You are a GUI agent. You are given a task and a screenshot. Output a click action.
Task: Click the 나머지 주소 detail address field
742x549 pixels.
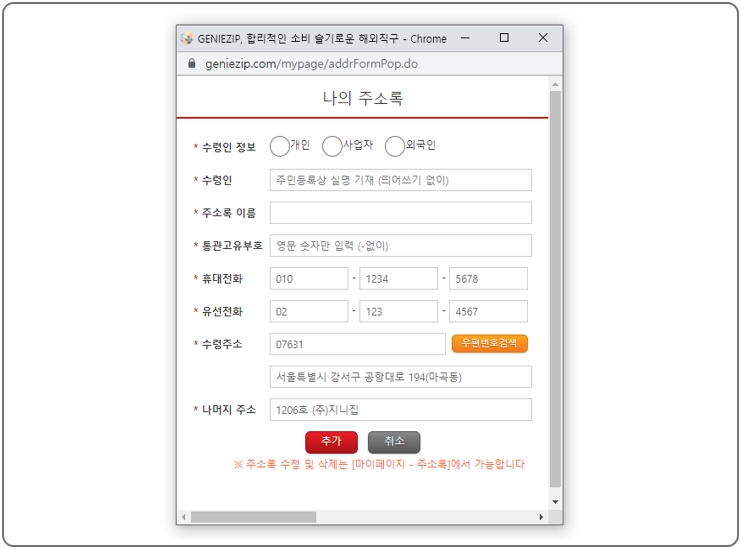pos(400,410)
